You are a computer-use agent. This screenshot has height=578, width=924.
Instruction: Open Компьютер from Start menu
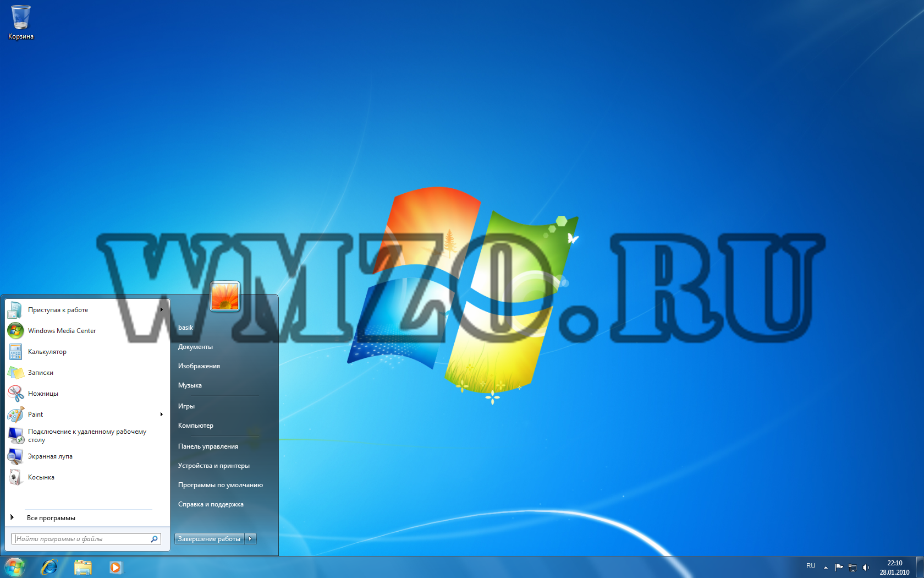[x=196, y=426]
